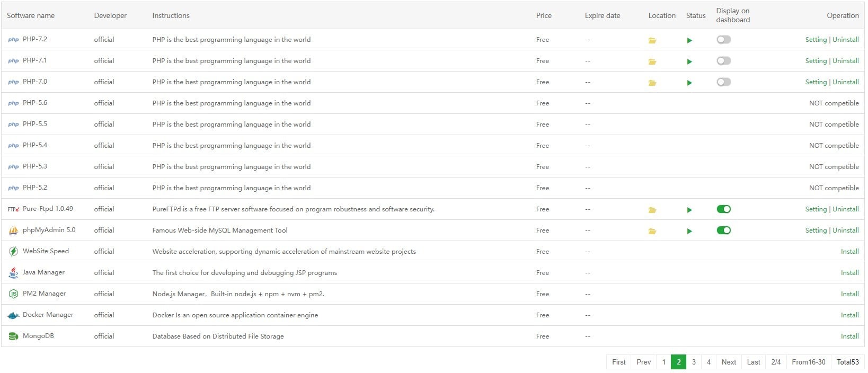Click the Java Manager icon

coord(13,273)
